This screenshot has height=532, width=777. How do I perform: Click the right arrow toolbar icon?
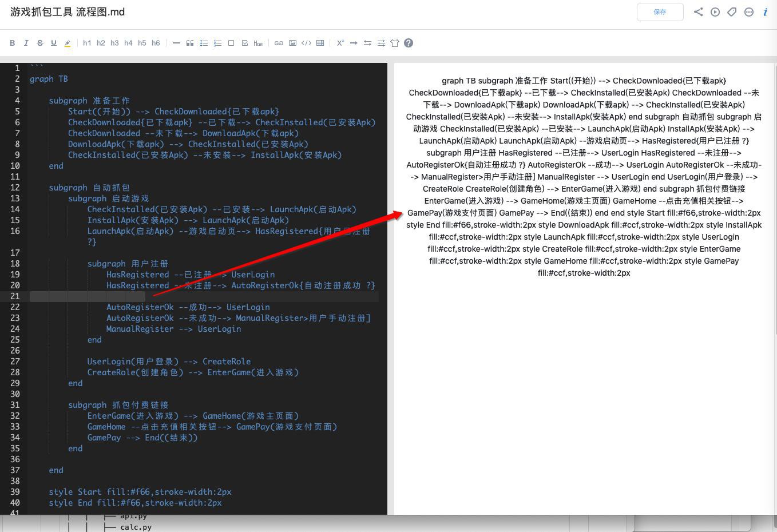pyautogui.click(x=354, y=43)
